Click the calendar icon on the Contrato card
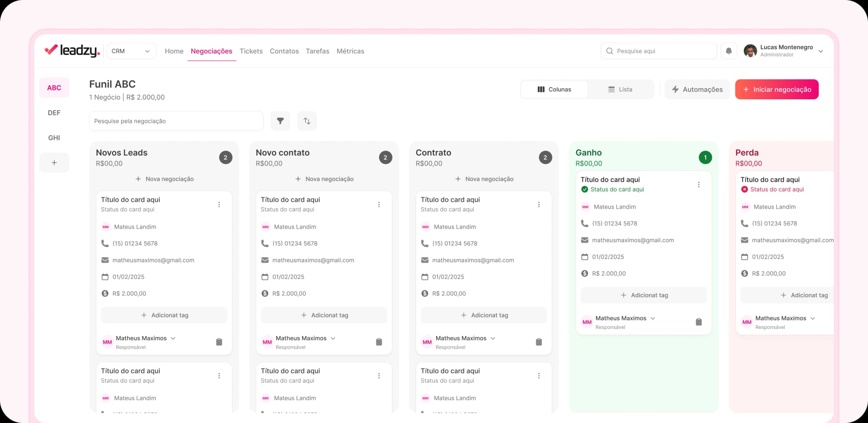The image size is (868, 423). 424,276
